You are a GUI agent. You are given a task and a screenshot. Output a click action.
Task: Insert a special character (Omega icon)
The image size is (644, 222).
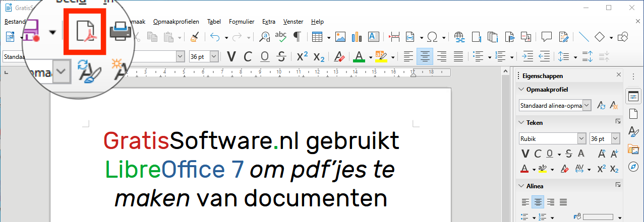point(432,37)
